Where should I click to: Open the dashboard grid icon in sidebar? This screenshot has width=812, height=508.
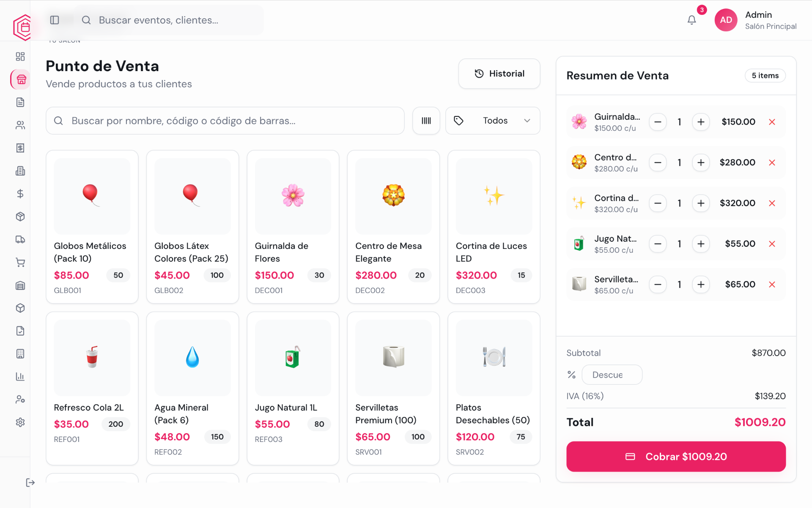pos(20,57)
